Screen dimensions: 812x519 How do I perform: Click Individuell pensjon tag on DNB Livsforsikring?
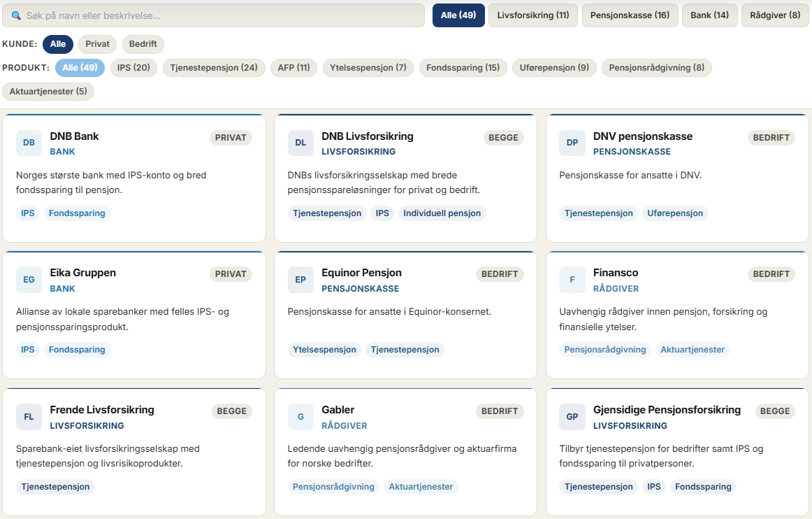pos(442,213)
